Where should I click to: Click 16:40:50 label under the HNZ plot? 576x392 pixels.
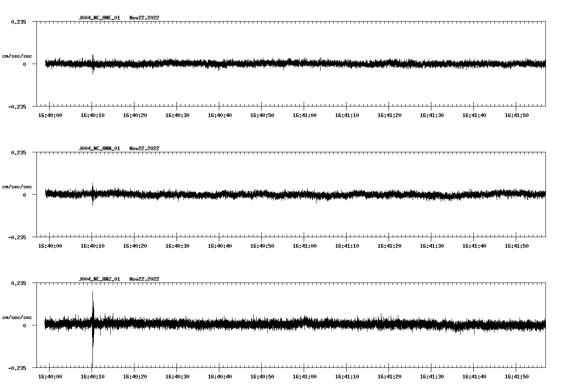(262, 377)
